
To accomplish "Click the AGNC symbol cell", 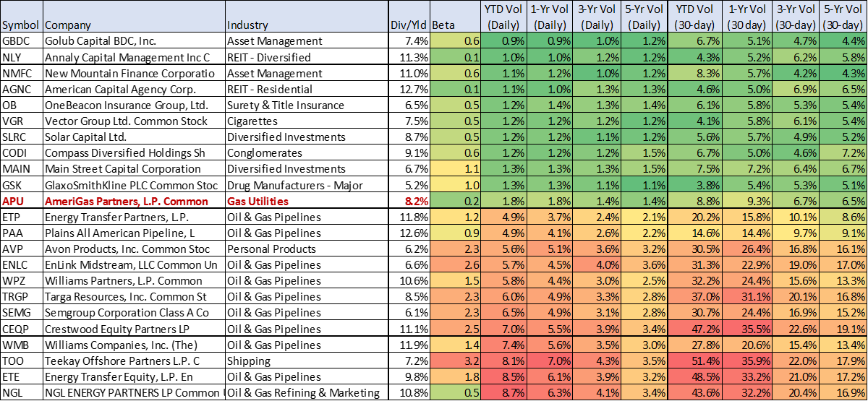I will tap(21, 90).
